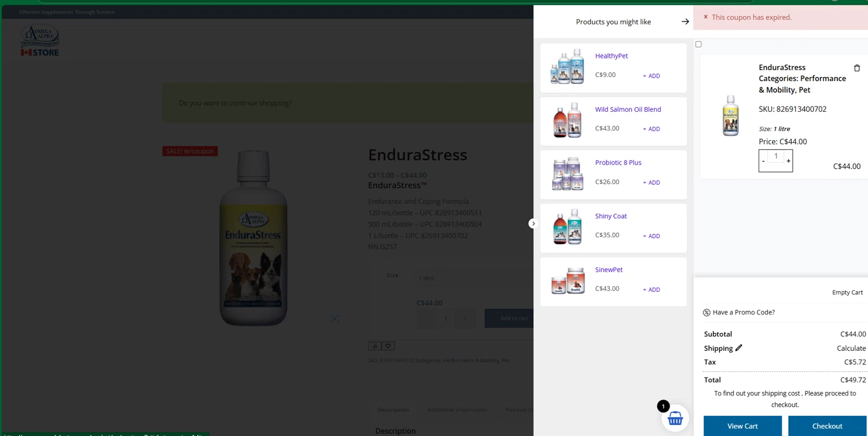Click the promo code tag icon
Image resolution: width=868 pixels, height=436 pixels.
coord(707,313)
